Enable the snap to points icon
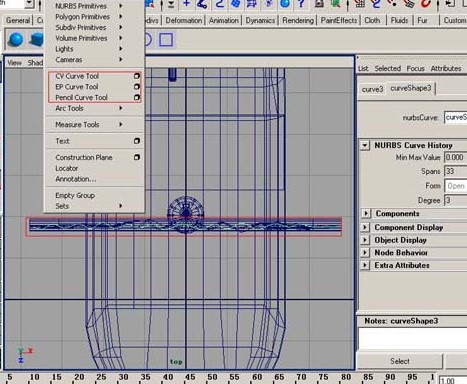467x384 pixels. click(392, 4)
